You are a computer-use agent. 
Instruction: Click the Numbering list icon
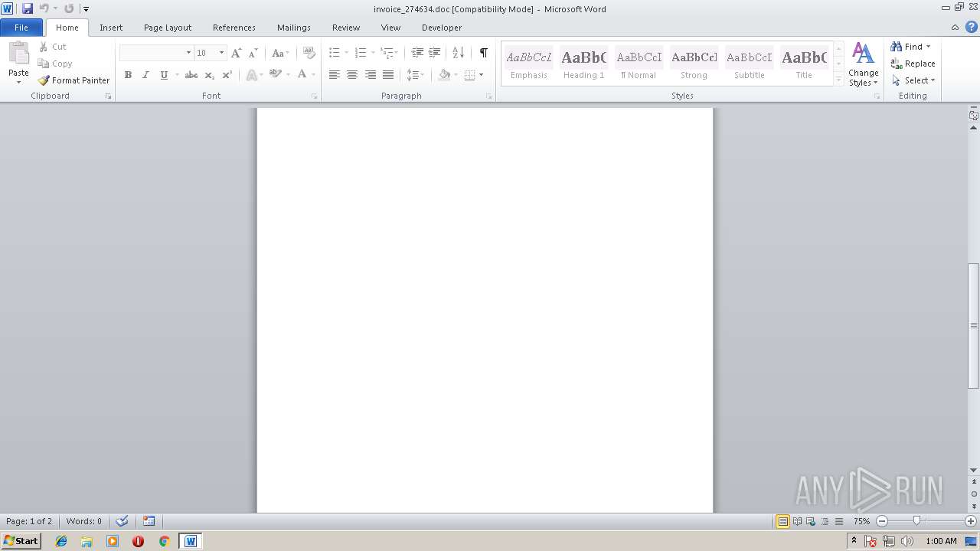(360, 53)
